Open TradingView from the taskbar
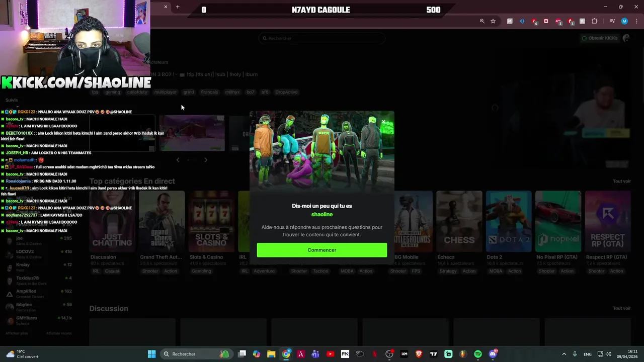The image size is (644, 362). 433,354
